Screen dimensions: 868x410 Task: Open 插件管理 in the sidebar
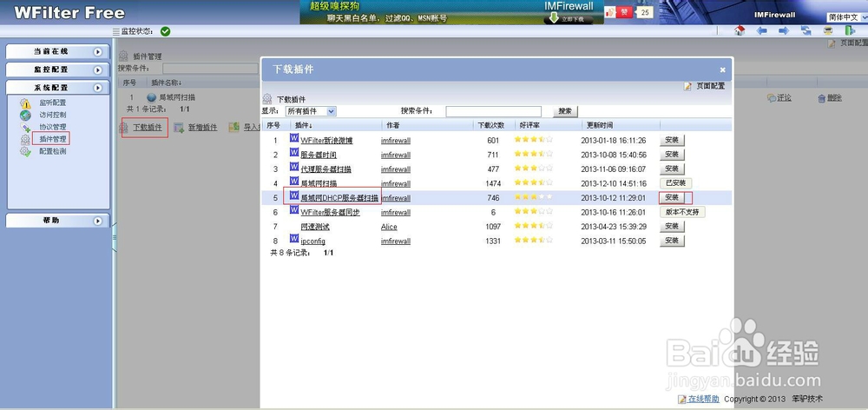pos(53,139)
